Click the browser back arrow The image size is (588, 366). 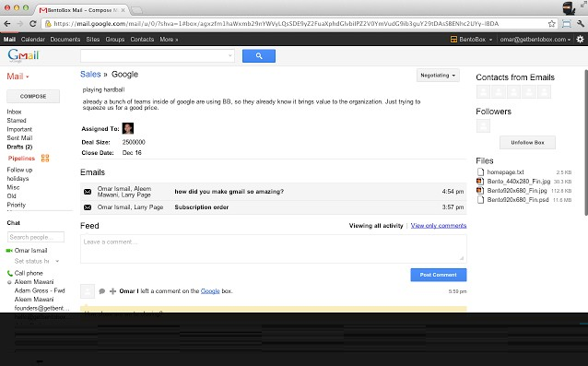click(7, 24)
